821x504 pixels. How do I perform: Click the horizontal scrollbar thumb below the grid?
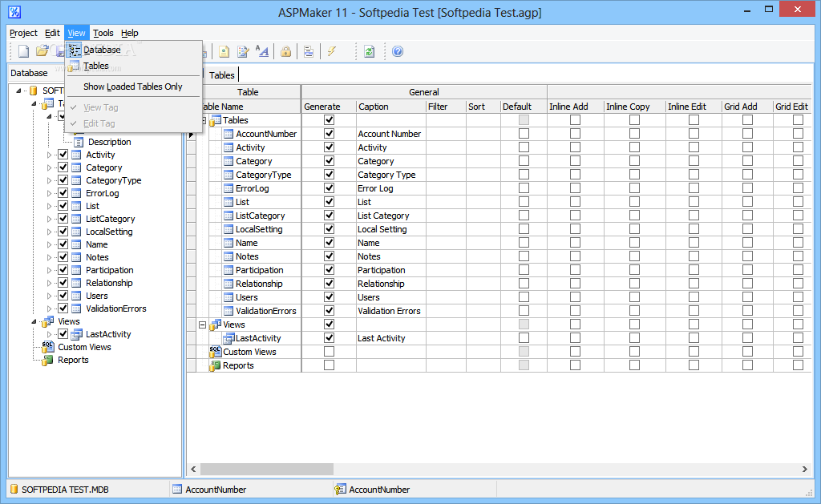(266, 469)
